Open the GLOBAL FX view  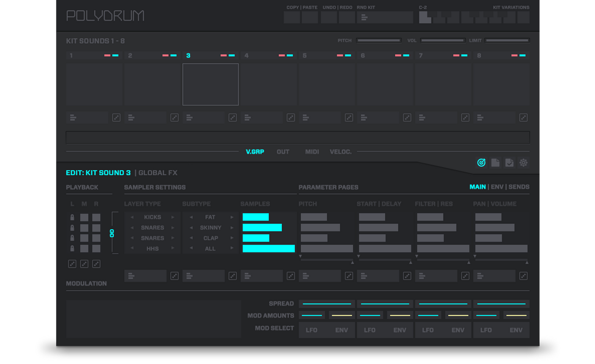(x=158, y=173)
